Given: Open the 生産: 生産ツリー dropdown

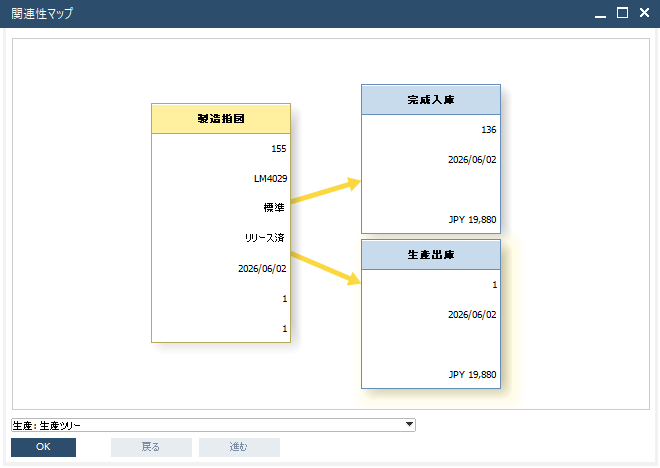Looking at the screenshot, I should pyautogui.click(x=213, y=425).
